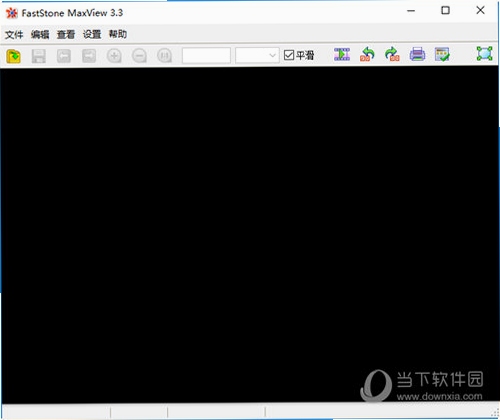Expand the zoom percentage dropdown arrow
This screenshot has height=420, width=500.
coord(272,55)
